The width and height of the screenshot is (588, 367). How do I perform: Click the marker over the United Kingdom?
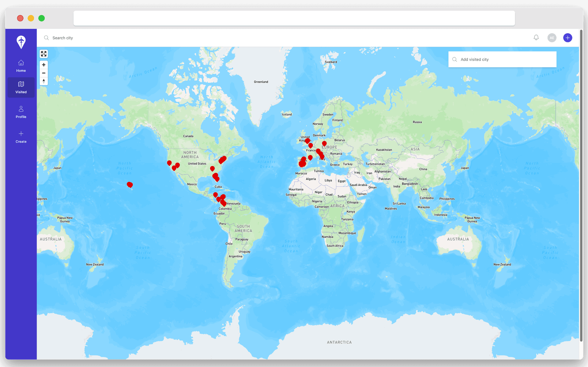307,140
